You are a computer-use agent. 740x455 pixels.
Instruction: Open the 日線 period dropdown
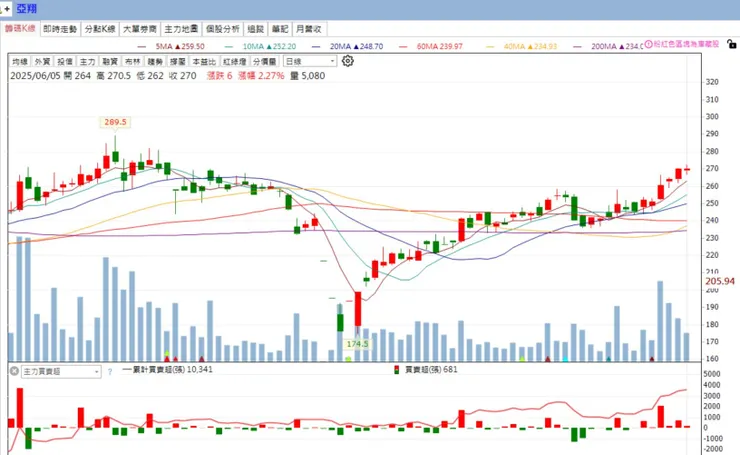tap(310, 61)
